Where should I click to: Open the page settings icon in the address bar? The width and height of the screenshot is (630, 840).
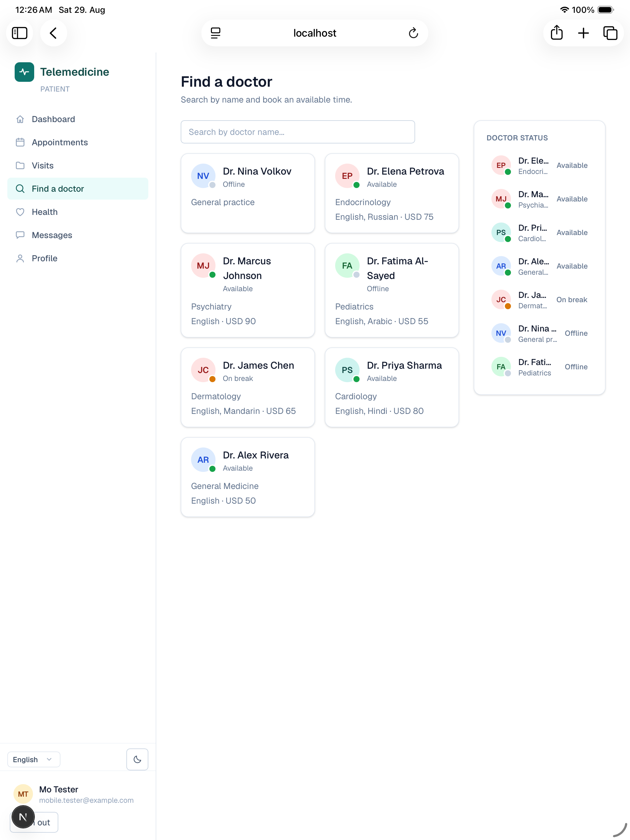pyautogui.click(x=215, y=33)
